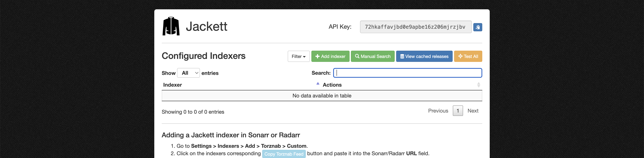Click the "Settings > Indexers > Add > Torznab > Custom" instruction step

249,146
